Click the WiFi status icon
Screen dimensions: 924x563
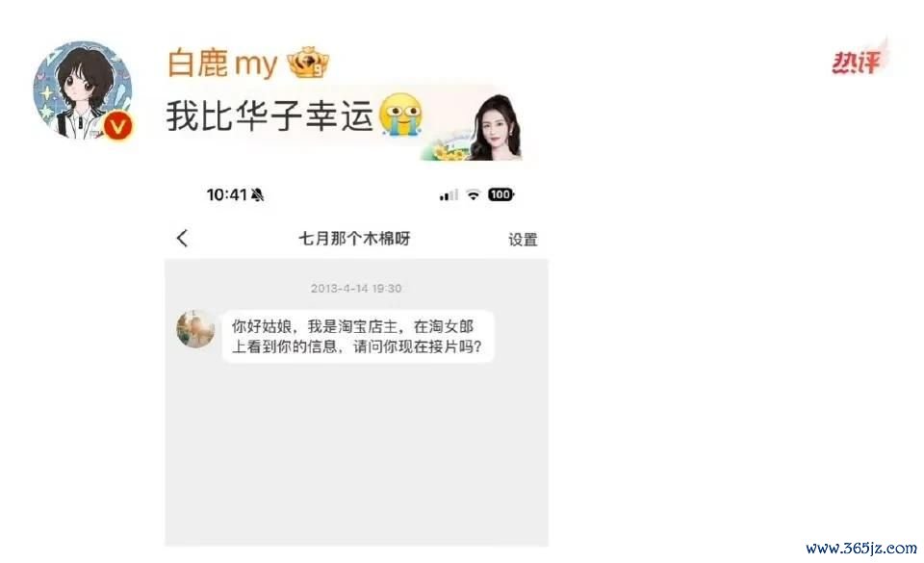tap(474, 195)
